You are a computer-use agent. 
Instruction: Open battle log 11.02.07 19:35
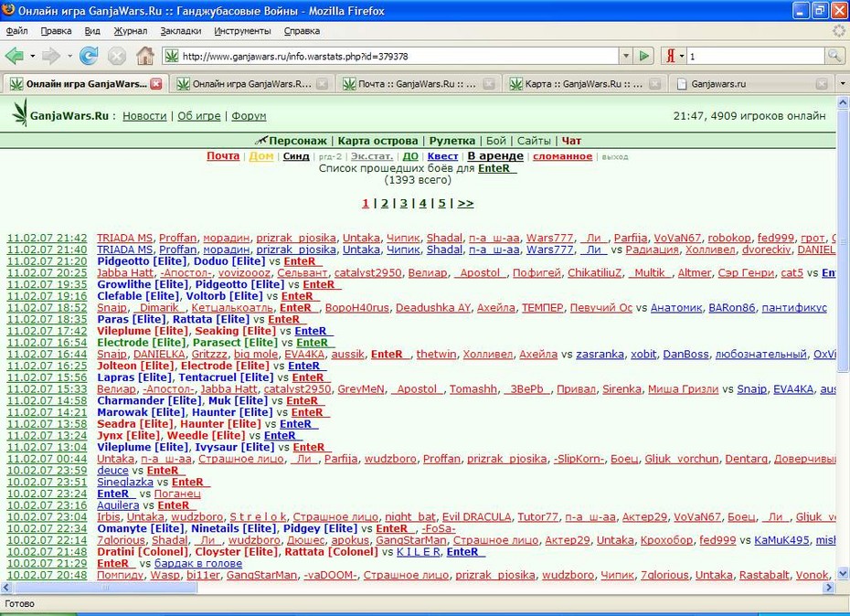[x=47, y=284]
